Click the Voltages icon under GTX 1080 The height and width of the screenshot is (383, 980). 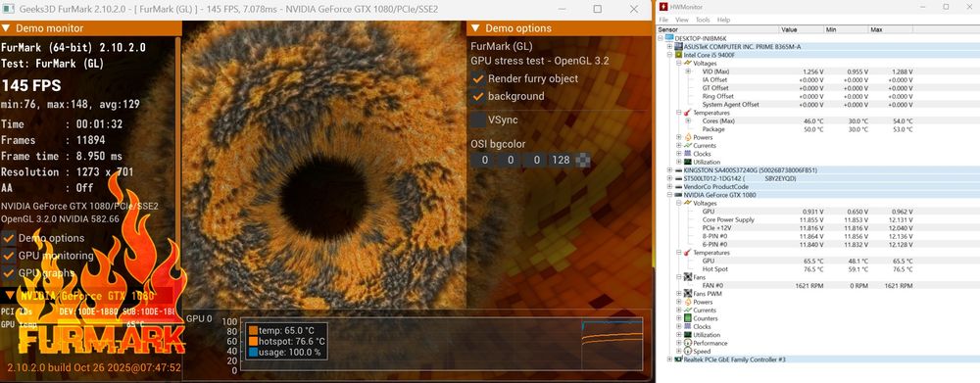(x=688, y=203)
